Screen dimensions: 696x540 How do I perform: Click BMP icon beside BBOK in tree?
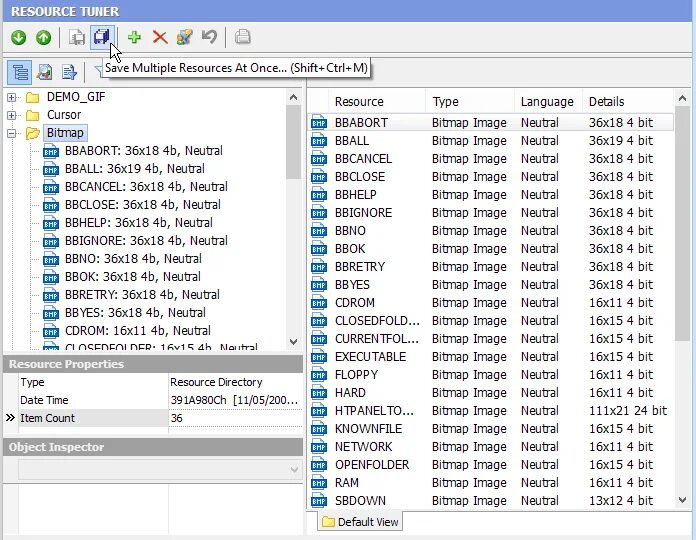tap(51, 277)
